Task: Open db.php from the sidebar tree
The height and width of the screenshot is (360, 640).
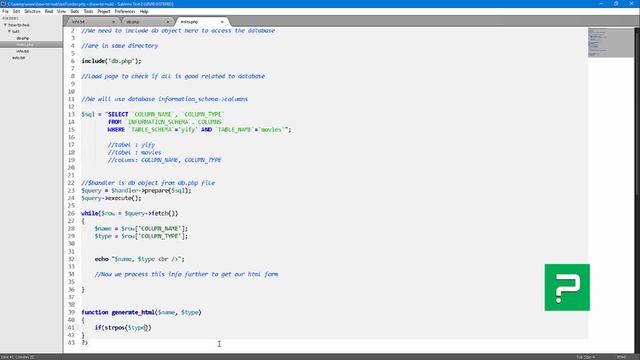Action: [x=23, y=38]
